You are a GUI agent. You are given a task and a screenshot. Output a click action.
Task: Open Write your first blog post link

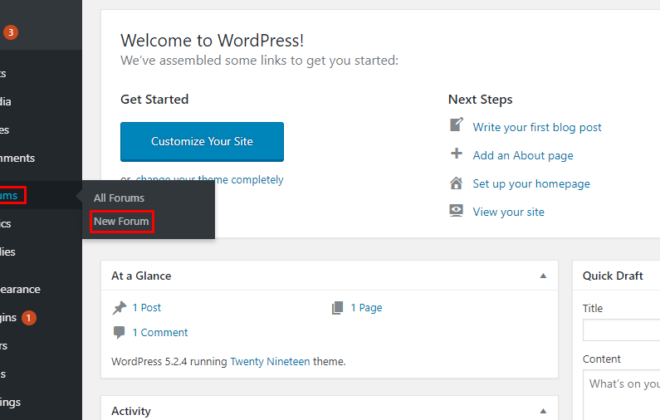click(537, 127)
